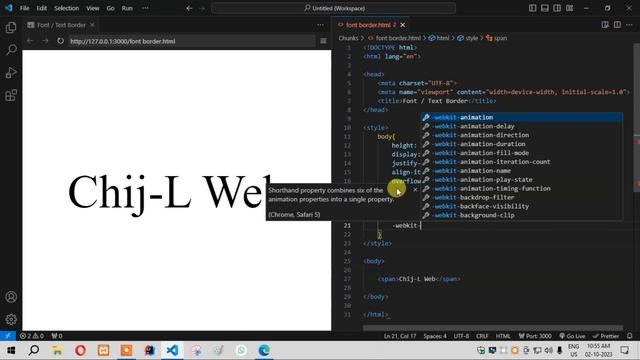Navigate back with title bar arrow
640x360 pixels.
189,8
